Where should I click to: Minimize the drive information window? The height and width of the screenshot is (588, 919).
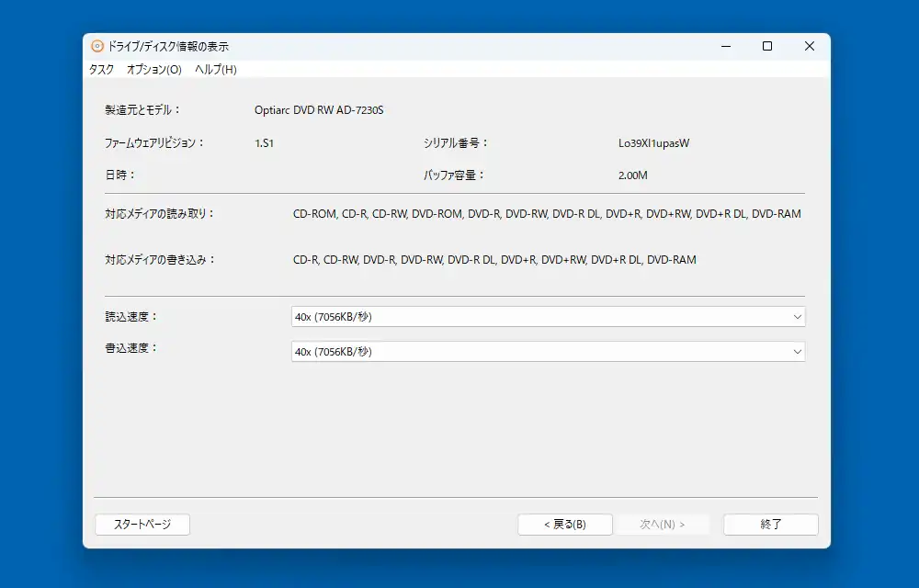725,46
